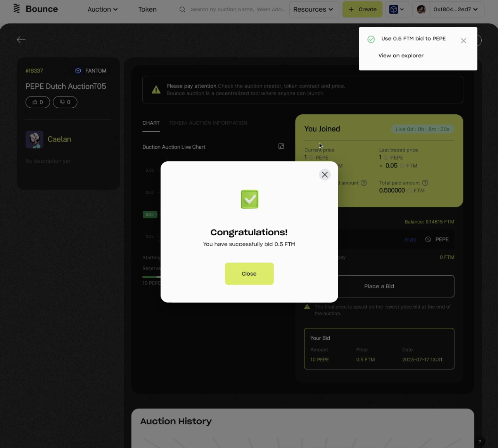
Task: Click the Total paid amount info icon
Action: [425, 183]
